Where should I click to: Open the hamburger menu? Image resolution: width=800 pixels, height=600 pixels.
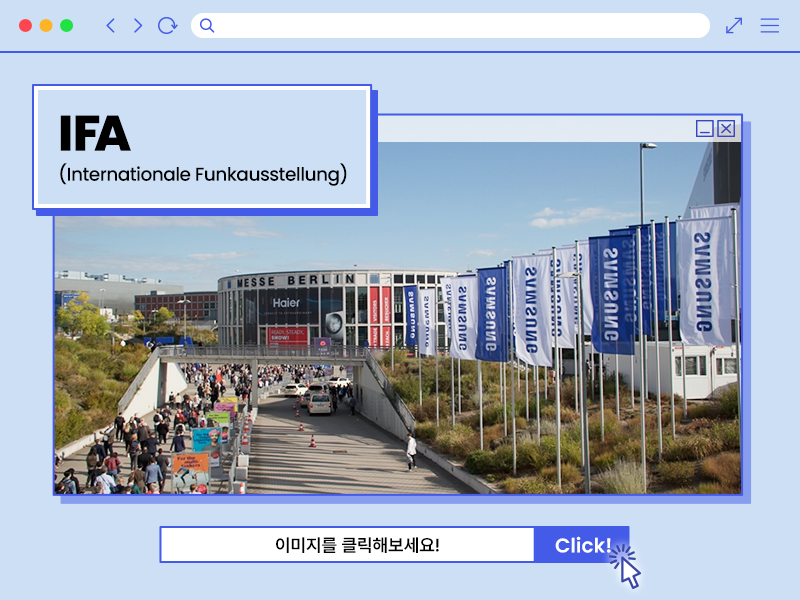click(x=769, y=26)
